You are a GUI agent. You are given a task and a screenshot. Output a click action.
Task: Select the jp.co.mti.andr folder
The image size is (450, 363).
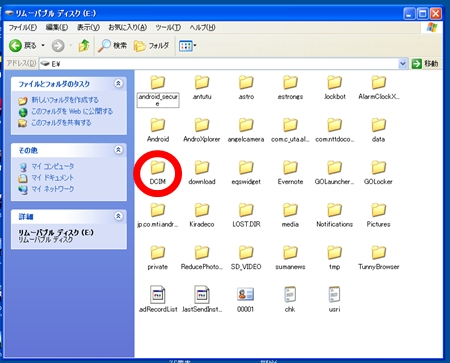158,215
